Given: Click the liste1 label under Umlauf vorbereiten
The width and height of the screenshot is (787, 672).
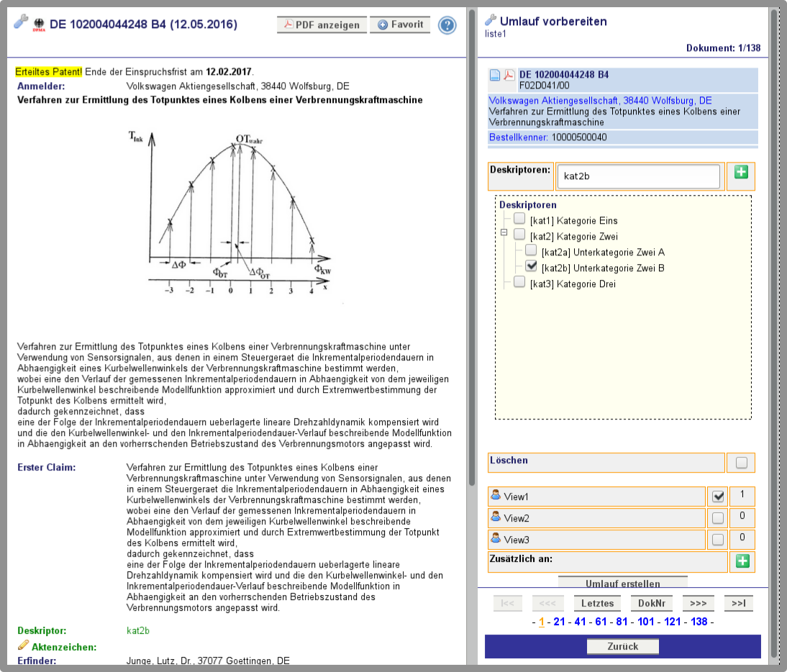Looking at the screenshot, I should point(496,34).
